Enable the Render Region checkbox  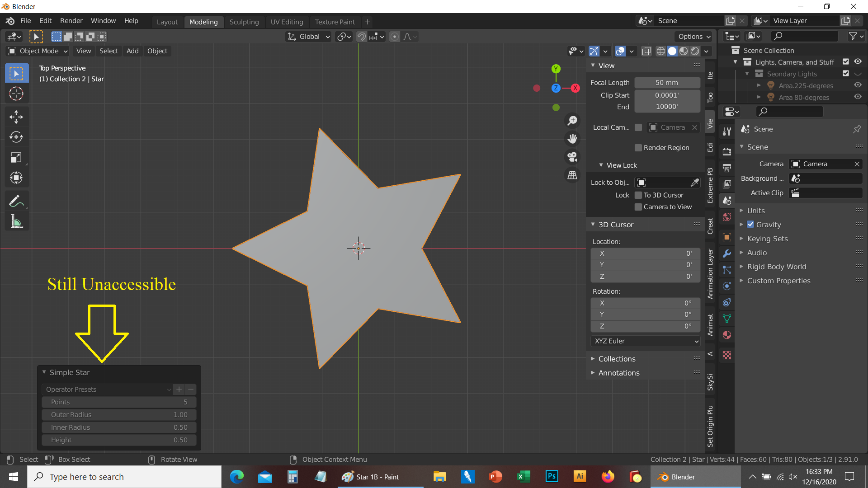click(638, 148)
